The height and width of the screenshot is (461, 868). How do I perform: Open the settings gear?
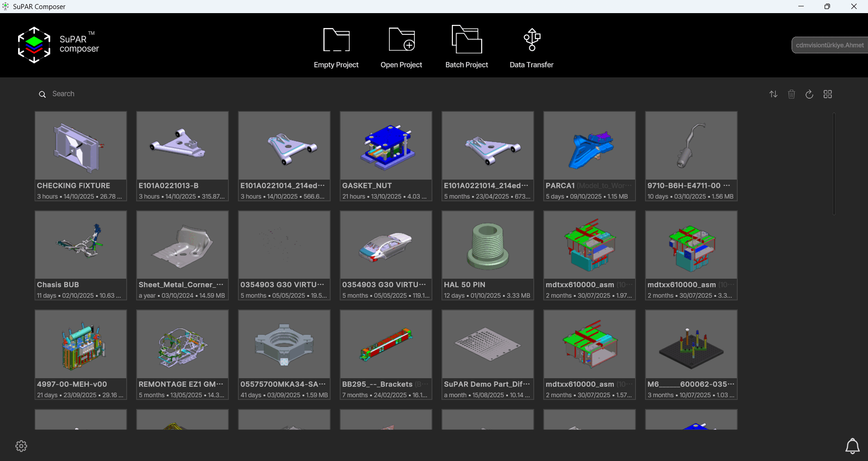21,446
